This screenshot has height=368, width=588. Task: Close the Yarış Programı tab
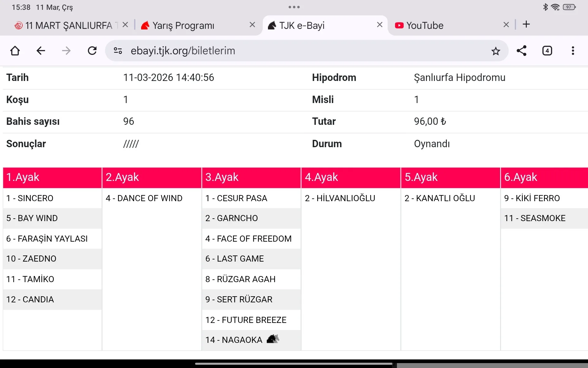[252, 25]
